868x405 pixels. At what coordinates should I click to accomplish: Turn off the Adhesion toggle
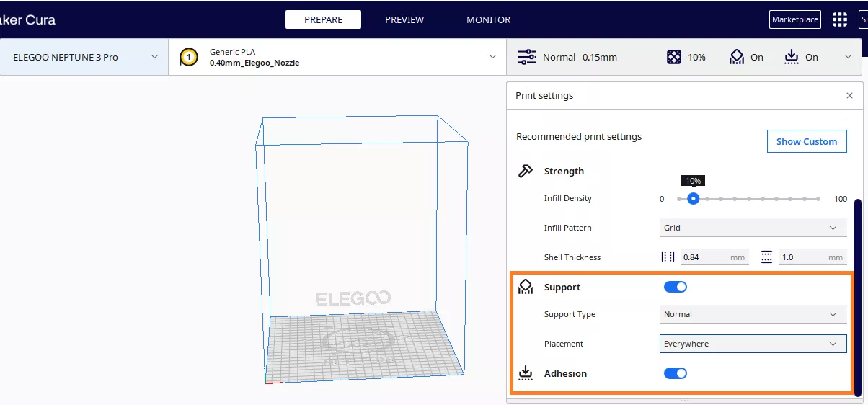click(x=676, y=373)
